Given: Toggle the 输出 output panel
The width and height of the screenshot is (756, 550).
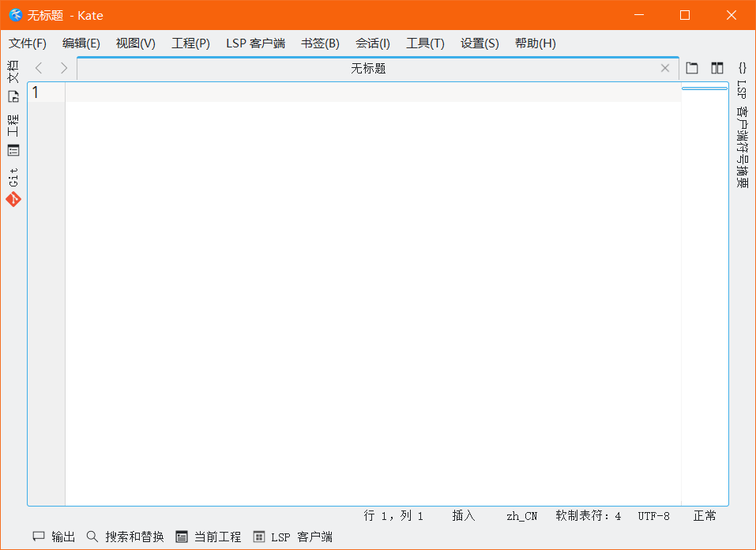Looking at the screenshot, I should (54, 537).
